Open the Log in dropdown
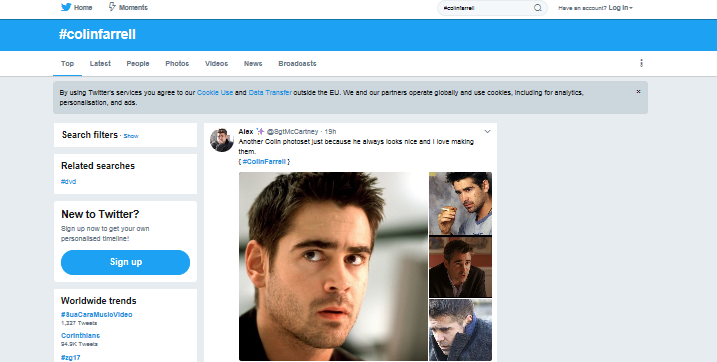 (x=621, y=8)
